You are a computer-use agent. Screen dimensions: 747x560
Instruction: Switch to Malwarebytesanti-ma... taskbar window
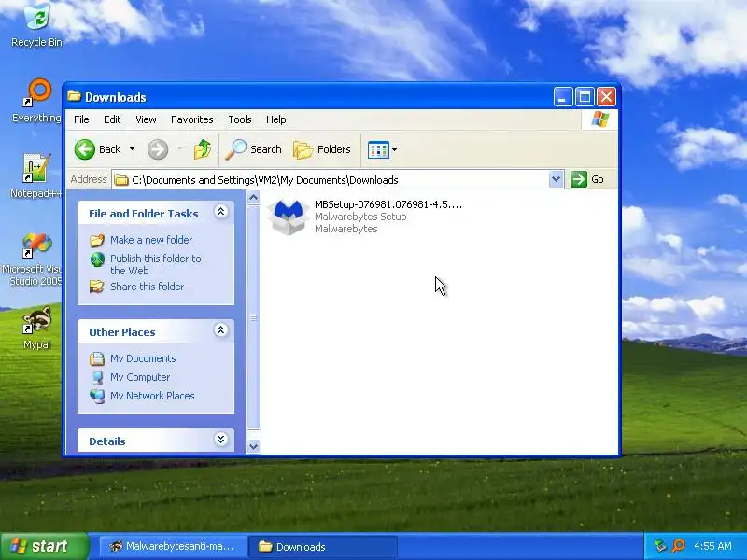(x=174, y=546)
